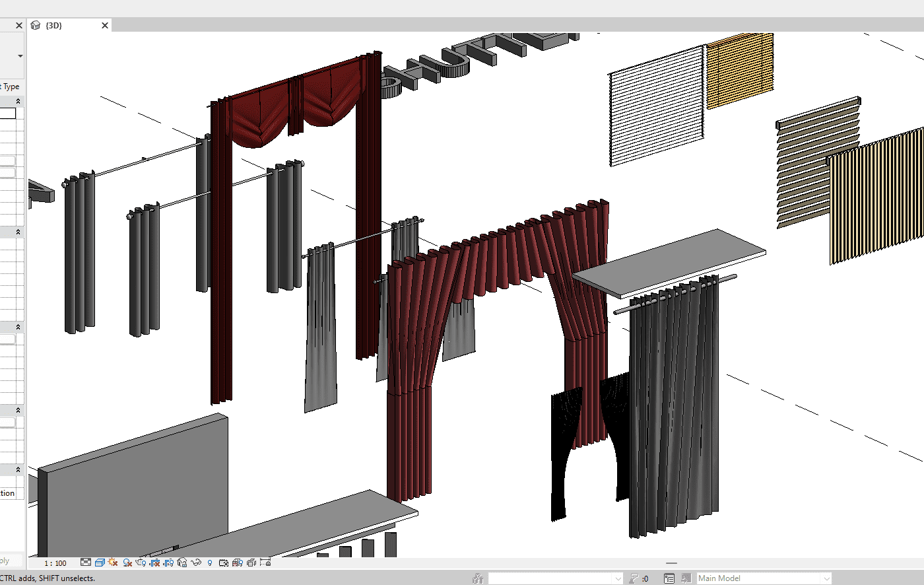Open the Detail Level icon in view bar
The image size is (924, 585).
86,563
